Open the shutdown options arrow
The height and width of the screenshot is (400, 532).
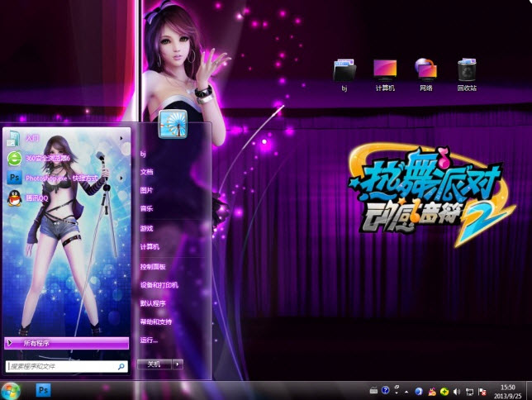click(x=178, y=364)
